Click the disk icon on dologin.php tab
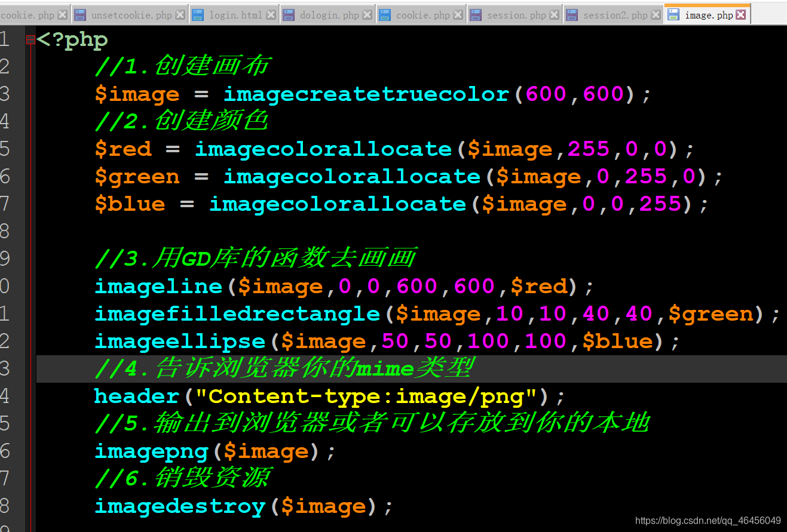 point(289,15)
